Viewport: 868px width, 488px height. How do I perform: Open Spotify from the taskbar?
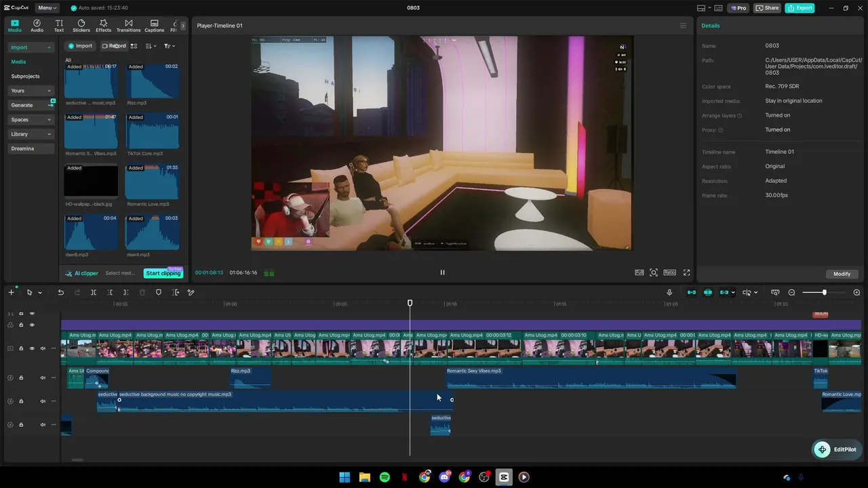point(384,477)
